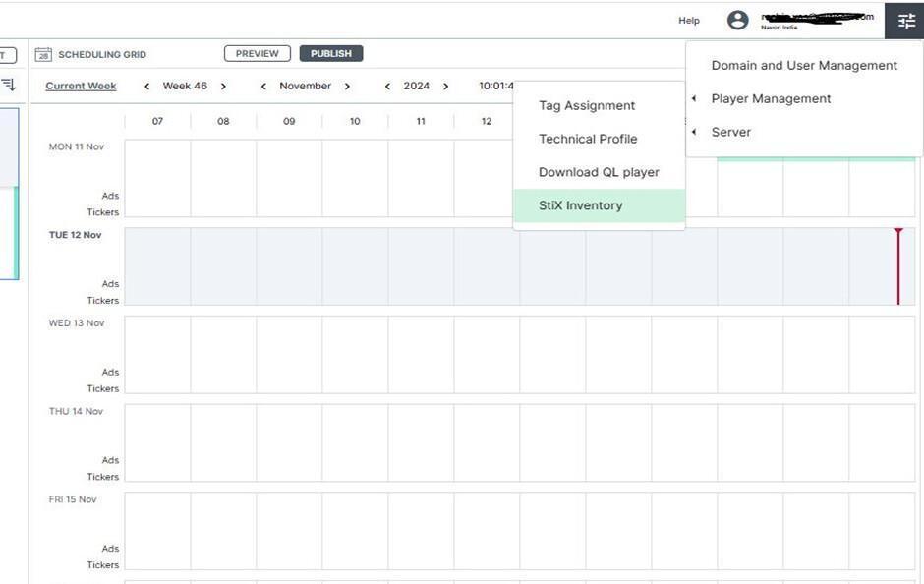Click Ads label under FRI 15 Nov
The width and height of the screenshot is (924, 584).
110,549
